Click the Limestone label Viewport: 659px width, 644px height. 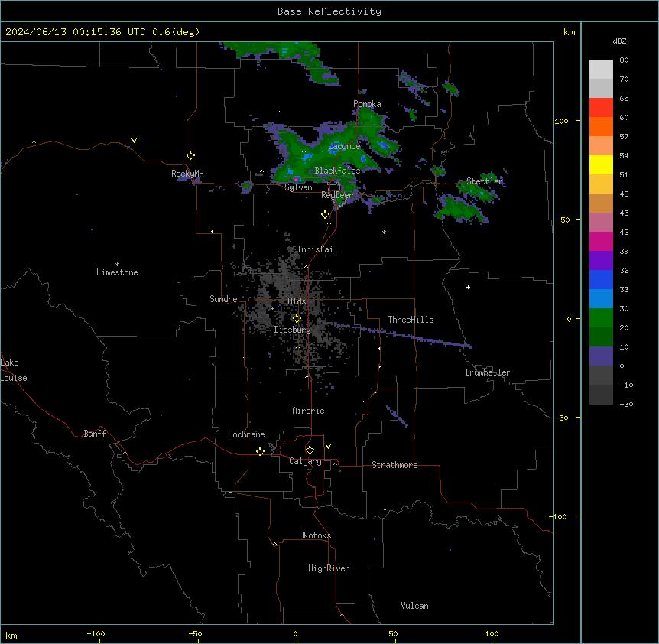117,272
